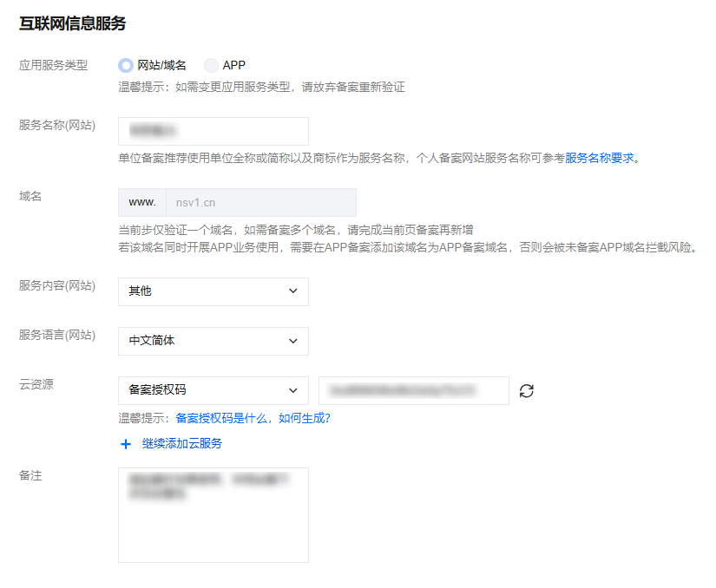Click inside the 备注 text area
Viewport: 716px width, 588px height.
point(213,515)
